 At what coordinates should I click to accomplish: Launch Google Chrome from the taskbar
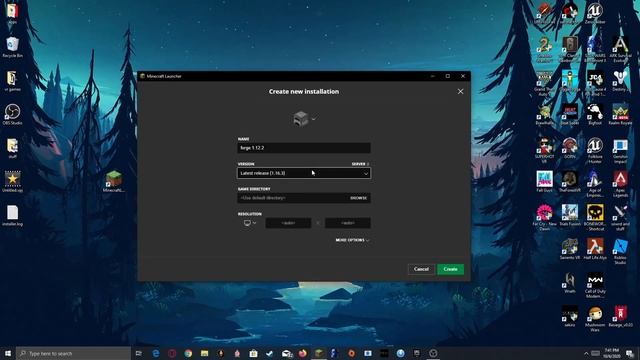coord(188,353)
